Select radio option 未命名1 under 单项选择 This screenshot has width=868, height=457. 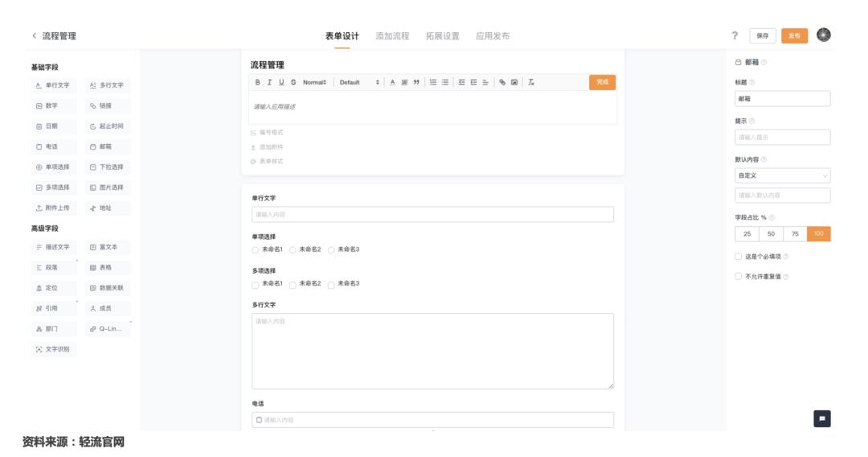[256, 250]
